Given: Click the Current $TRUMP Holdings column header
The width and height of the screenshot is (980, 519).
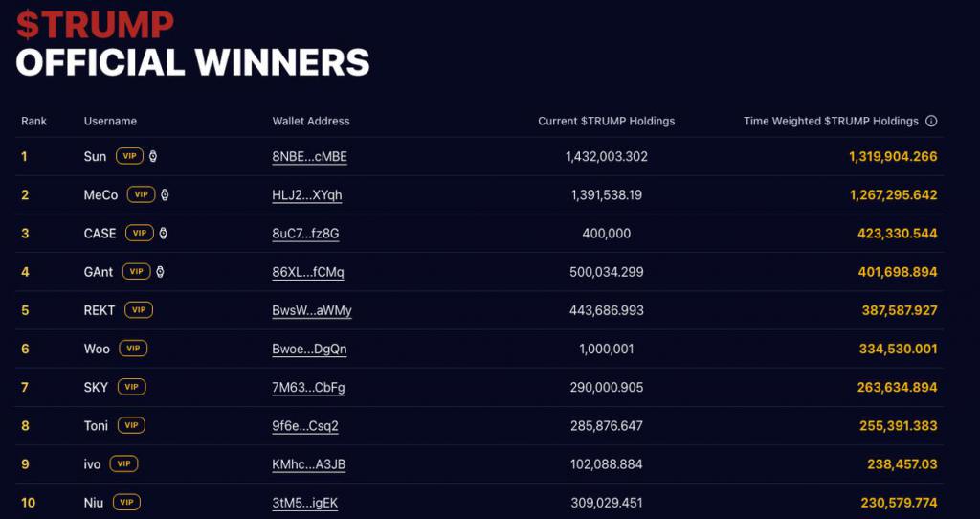Looking at the screenshot, I should tap(606, 122).
